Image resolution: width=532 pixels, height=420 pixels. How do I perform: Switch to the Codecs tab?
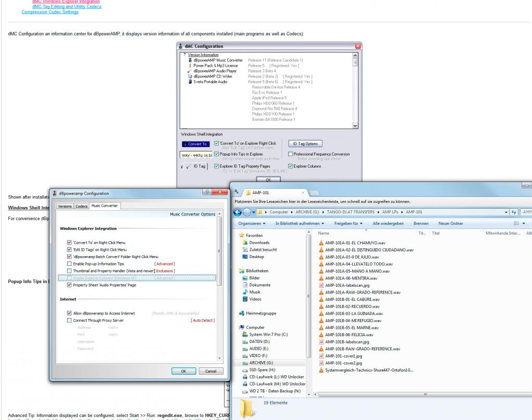(x=81, y=207)
